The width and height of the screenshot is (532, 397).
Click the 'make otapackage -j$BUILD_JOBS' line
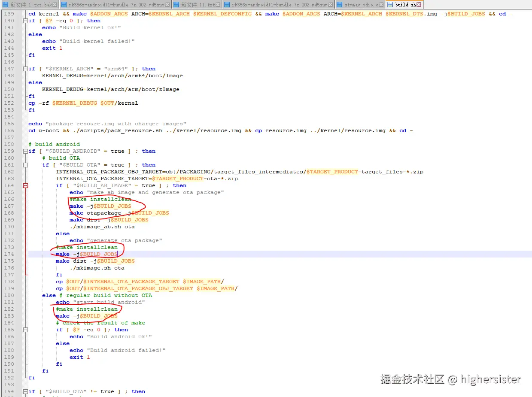pos(119,213)
